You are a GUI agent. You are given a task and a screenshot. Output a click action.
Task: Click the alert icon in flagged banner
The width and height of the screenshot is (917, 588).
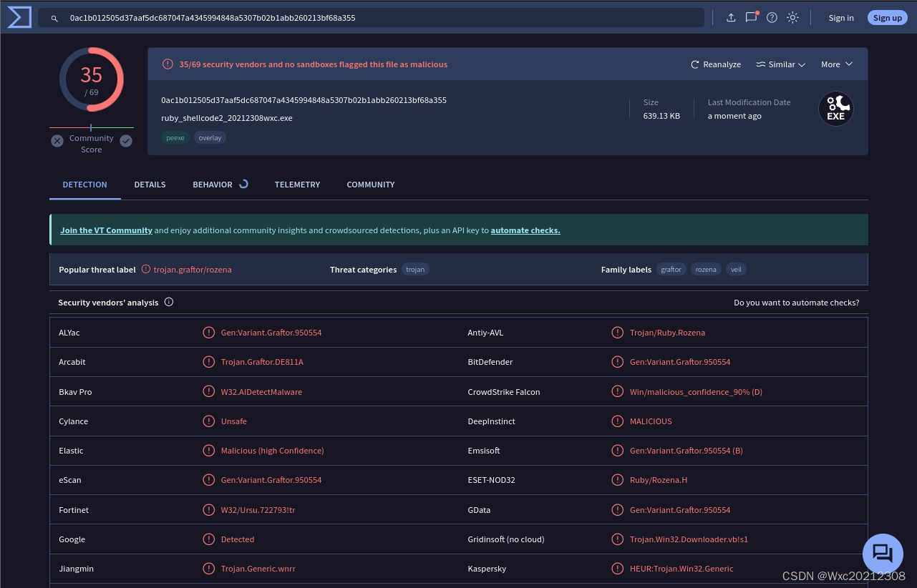(168, 64)
